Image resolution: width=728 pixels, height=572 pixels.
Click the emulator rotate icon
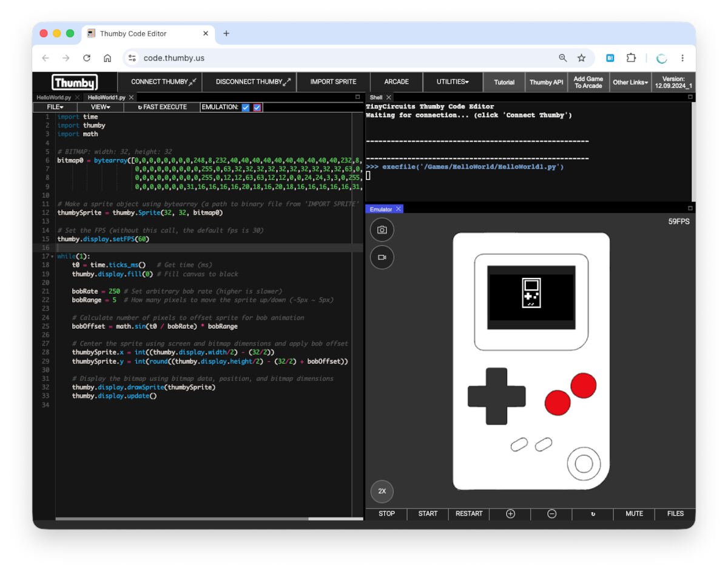coord(593,514)
